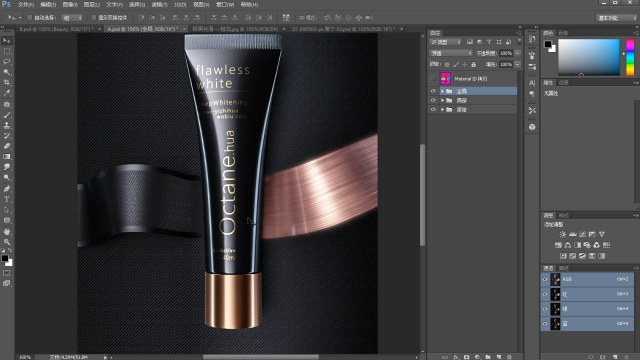640x360 pixels.
Task: Filter layers by pixel layer type
Action: (x=470, y=42)
